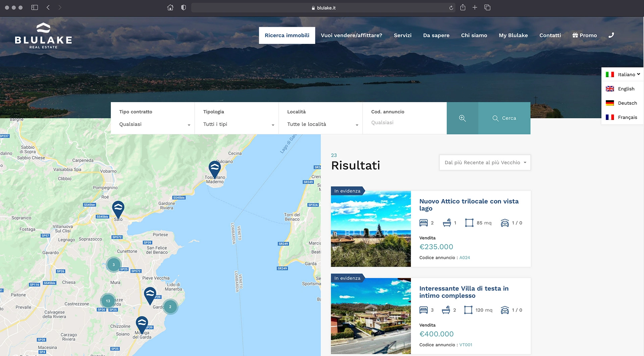Switch language to English

(623, 89)
